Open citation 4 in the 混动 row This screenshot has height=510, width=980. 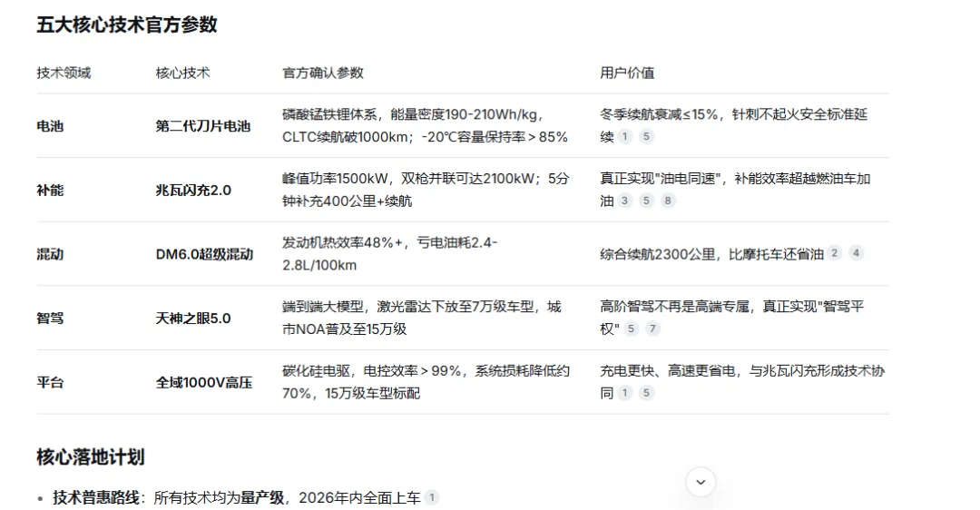(857, 253)
